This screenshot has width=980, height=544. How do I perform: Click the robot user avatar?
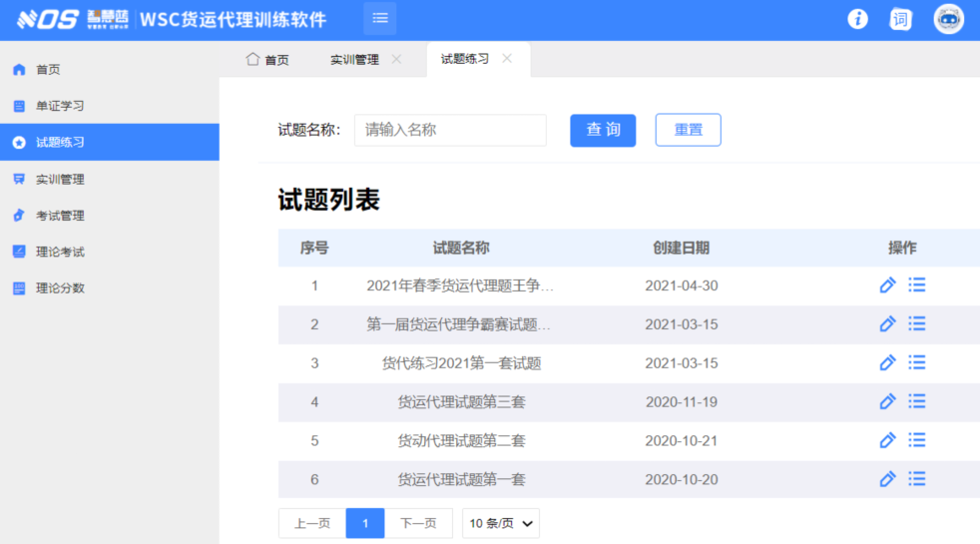948,19
